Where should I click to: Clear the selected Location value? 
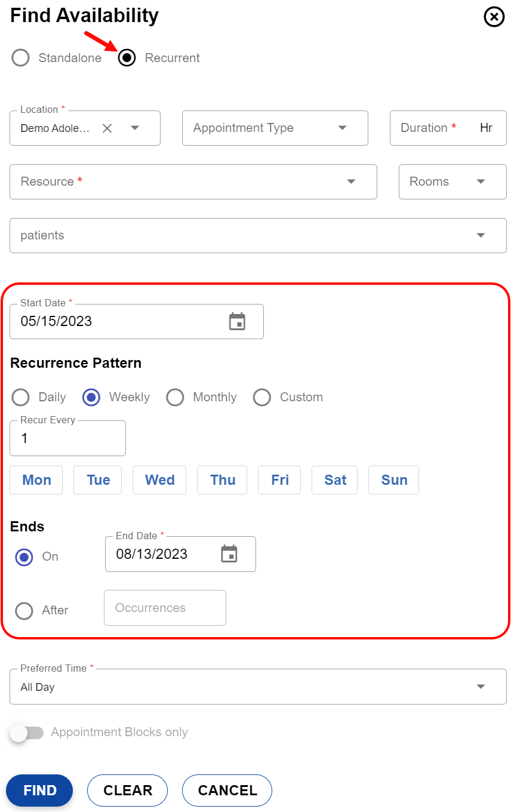pyautogui.click(x=107, y=128)
